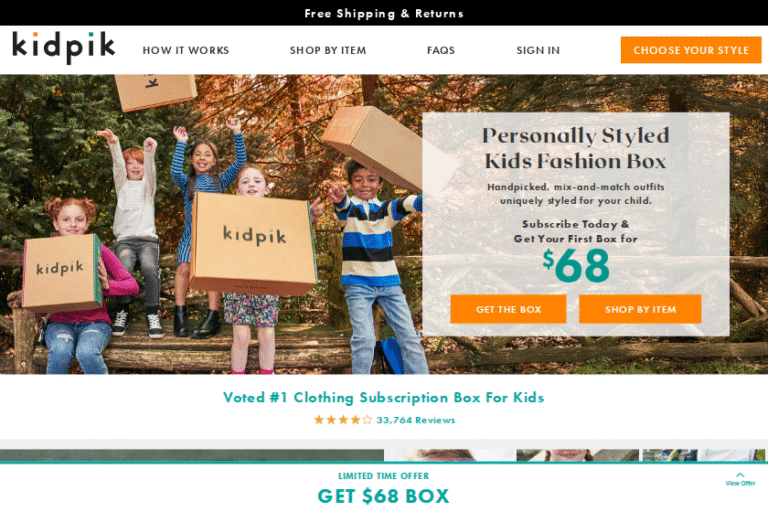This screenshot has height=512, width=768.
Task: Click the Voted #1 Clothing Subscription heading
Action: tap(384, 397)
